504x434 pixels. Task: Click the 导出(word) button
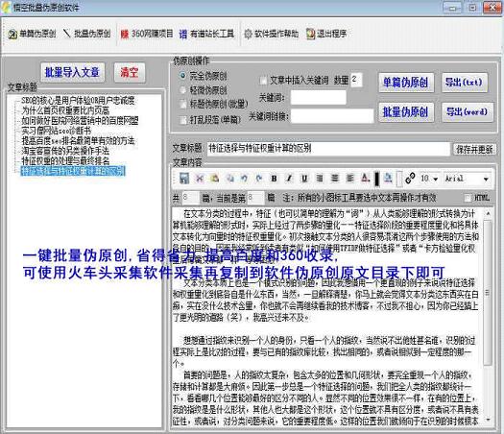click(x=467, y=112)
